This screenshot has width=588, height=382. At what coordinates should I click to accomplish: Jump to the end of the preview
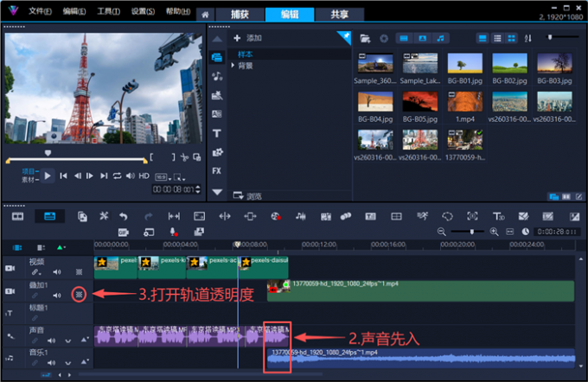click(x=104, y=175)
